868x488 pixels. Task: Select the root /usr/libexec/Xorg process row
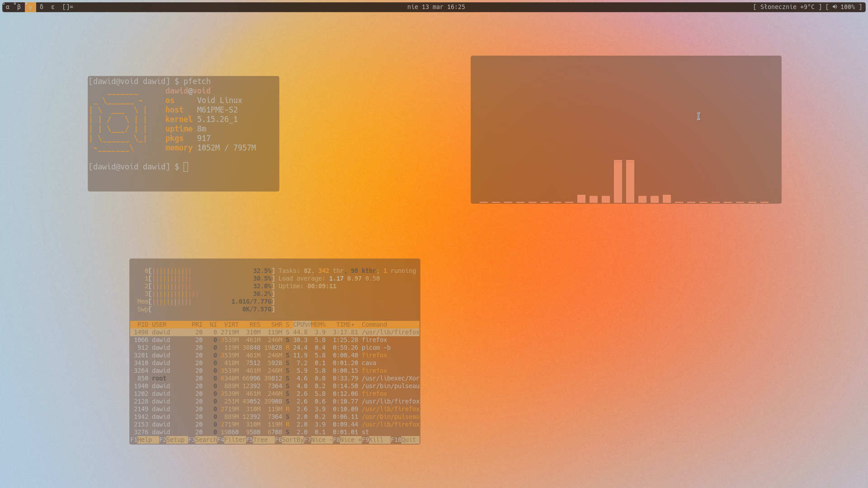point(275,378)
